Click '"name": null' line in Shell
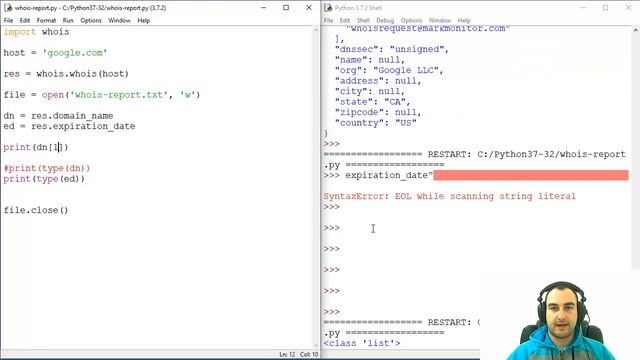The image size is (640, 360). (370, 60)
